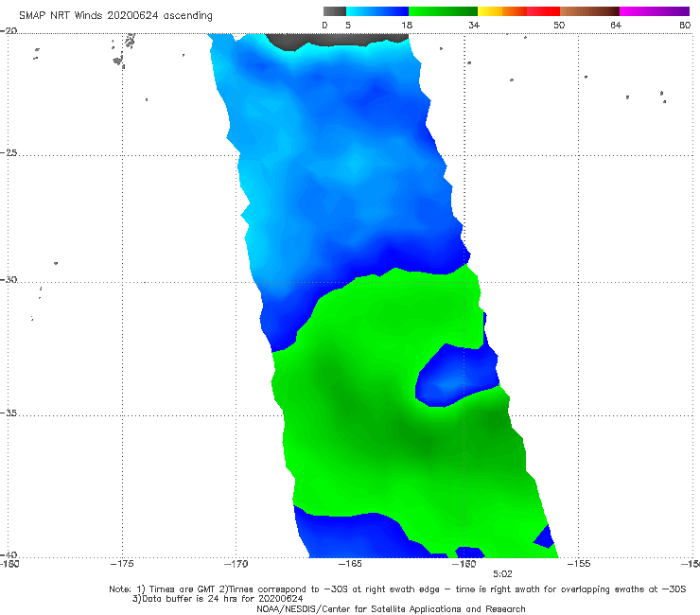Screen dimensions: 700x615
Task: Click the green segment of the color bar
Action: click(443, 11)
